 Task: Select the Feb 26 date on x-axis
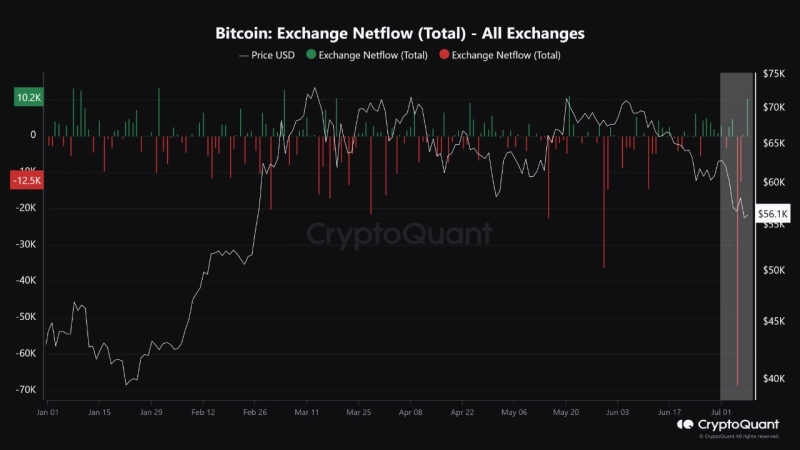tap(254, 411)
